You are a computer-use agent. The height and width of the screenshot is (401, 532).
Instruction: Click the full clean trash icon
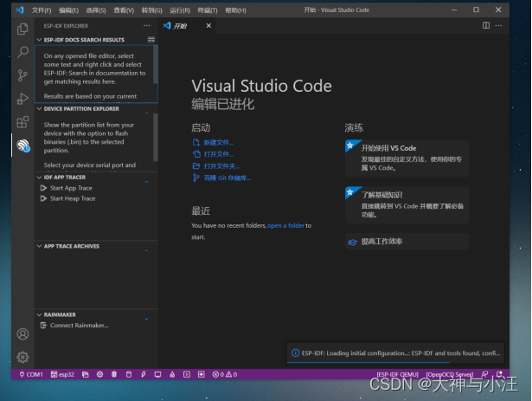pos(114,374)
